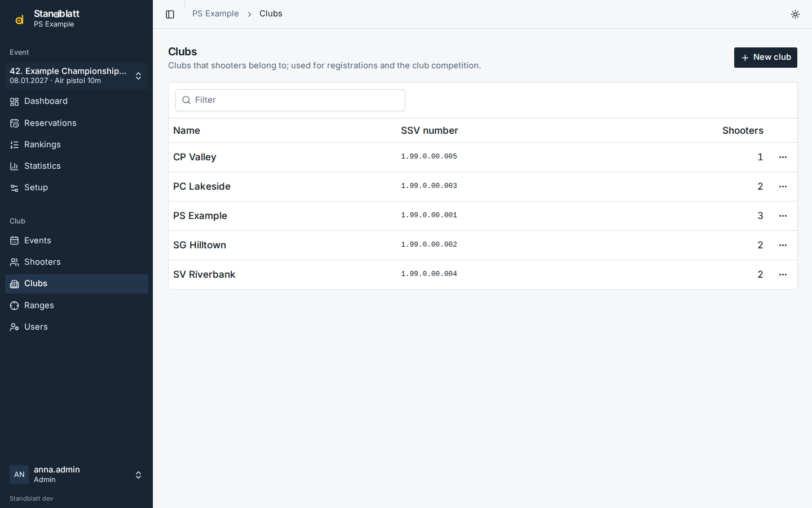This screenshot has width=812, height=508.
Task: Select the SG Hilltown club name
Action: click(200, 245)
